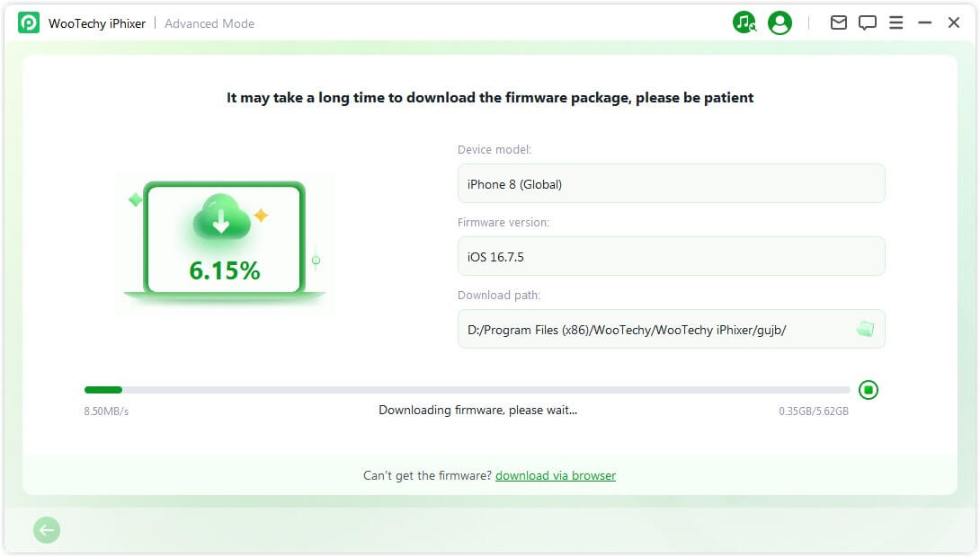Image resolution: width=980 pixels, height=557 pixels.
Task: Minimize the iPhixer window
Action: [925, 23]
